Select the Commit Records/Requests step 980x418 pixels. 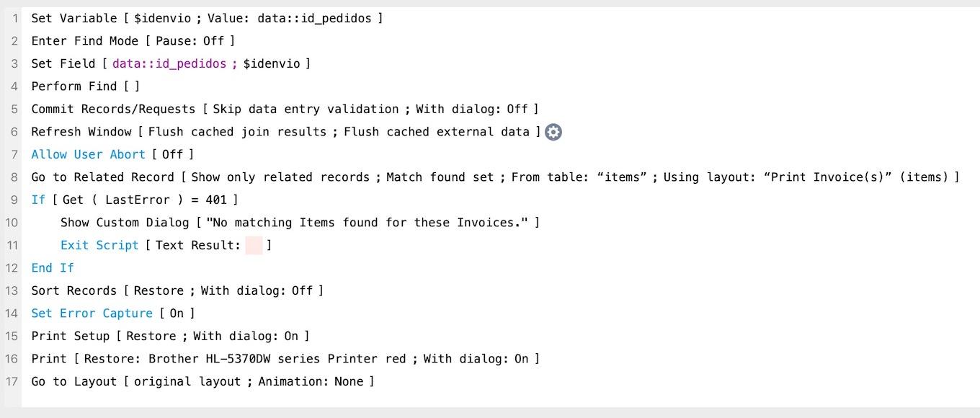[x=285, y=109]
